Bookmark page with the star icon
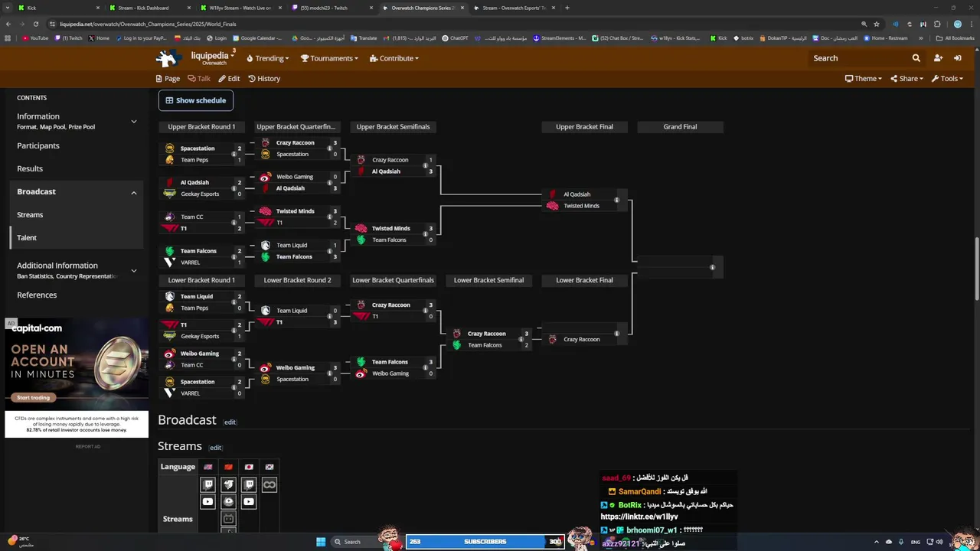The width and height of the screenshot is (980, 551). [877, 24]
